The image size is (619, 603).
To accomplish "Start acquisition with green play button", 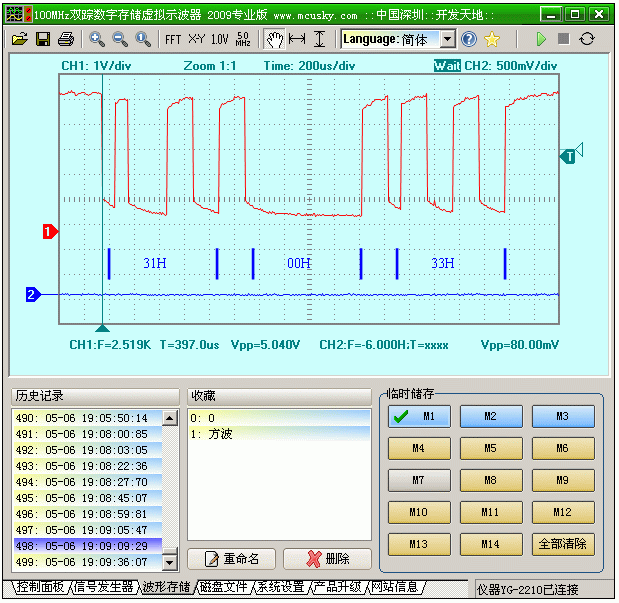I will coord(541,39).
